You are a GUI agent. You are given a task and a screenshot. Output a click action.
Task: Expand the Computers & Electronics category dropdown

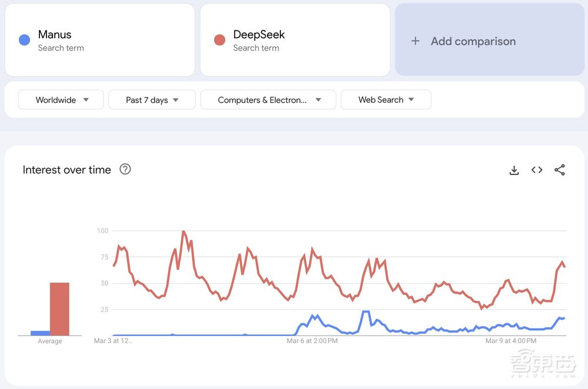coord(268,99)
